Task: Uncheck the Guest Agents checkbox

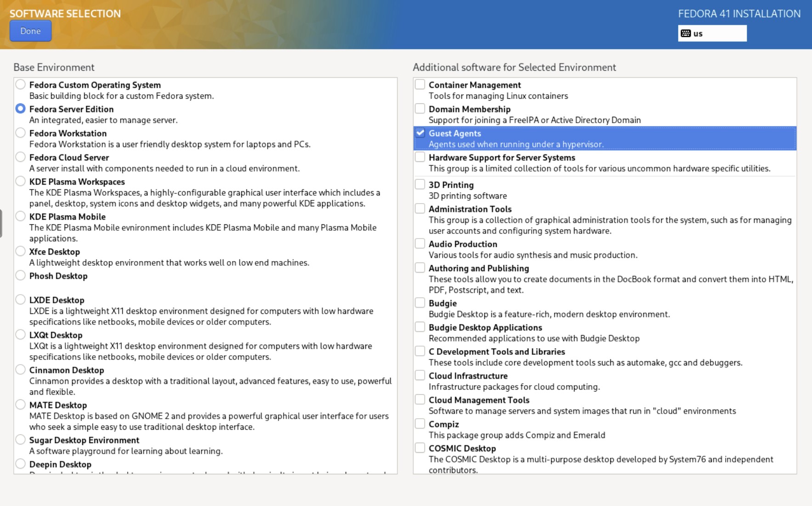Action: point(420,133)
